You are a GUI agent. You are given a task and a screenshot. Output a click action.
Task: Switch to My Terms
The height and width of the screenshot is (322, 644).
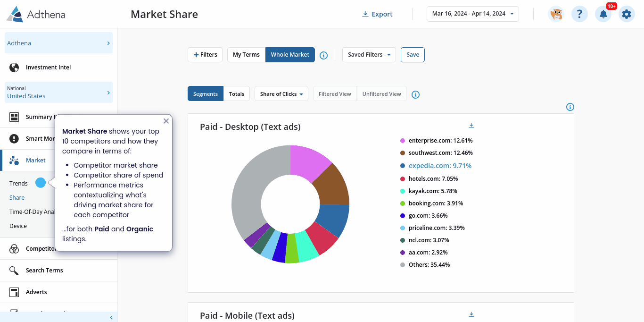coord(246,55)
